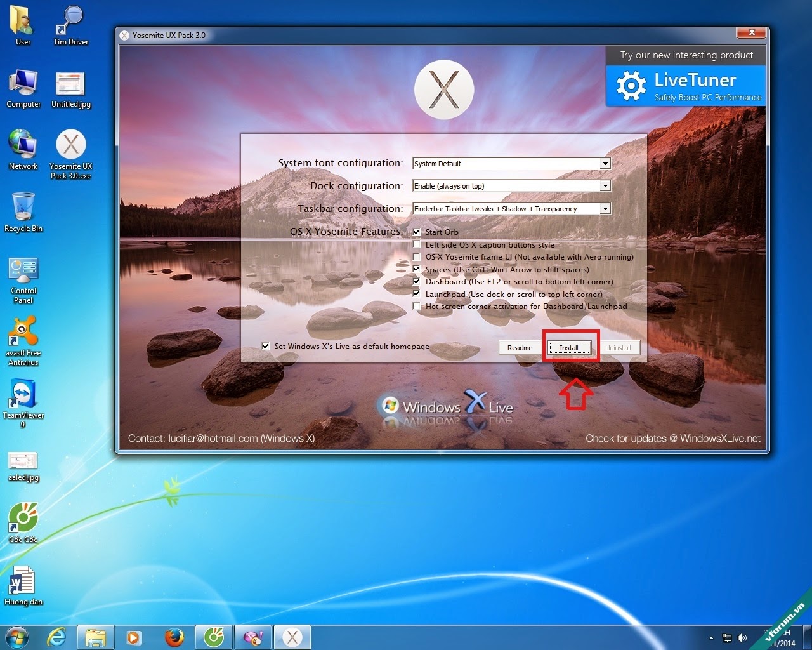This screenshot has height=650, width=812.
Task: Click the Install button
Action: (569, 348)
